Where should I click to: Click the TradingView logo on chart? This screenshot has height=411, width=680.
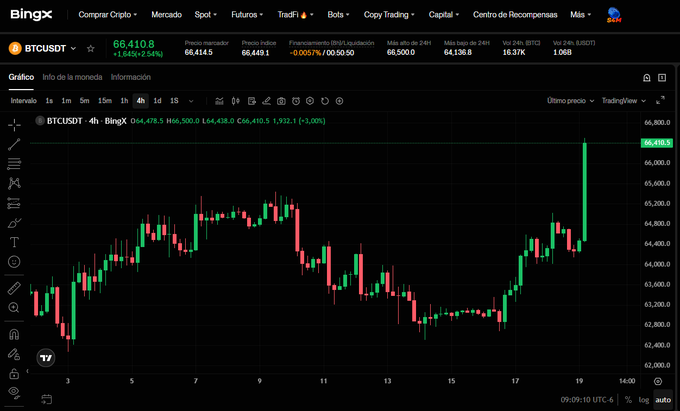(x=46, y=358)
